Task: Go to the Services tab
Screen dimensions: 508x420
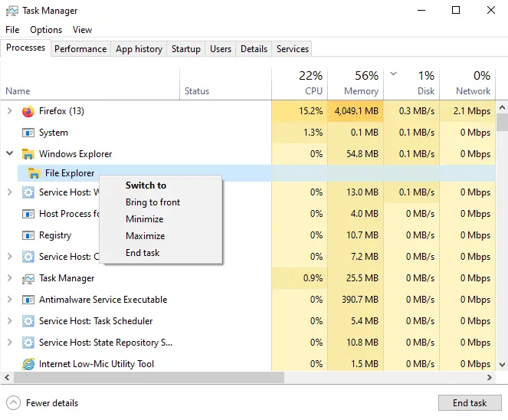Action: click(x=293, y=49)
